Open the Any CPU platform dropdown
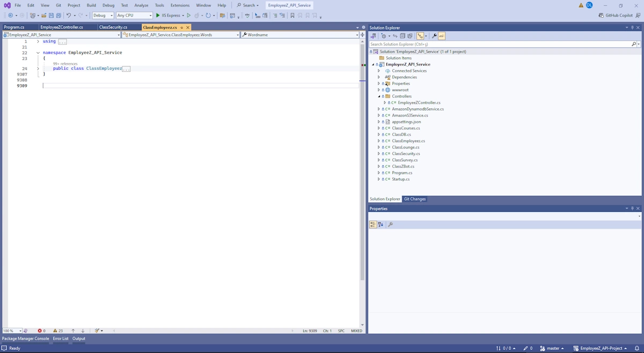The width and height of the screenshot is (644, 353). 134,16
